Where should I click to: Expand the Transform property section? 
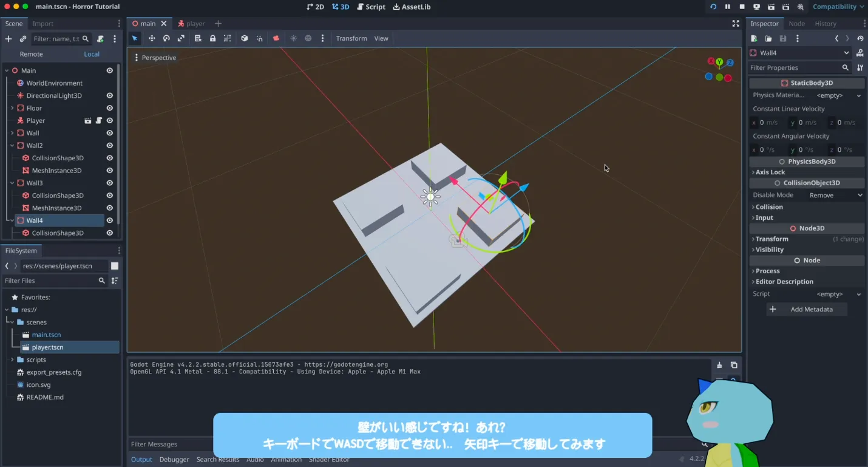click(x=771, y=239)
